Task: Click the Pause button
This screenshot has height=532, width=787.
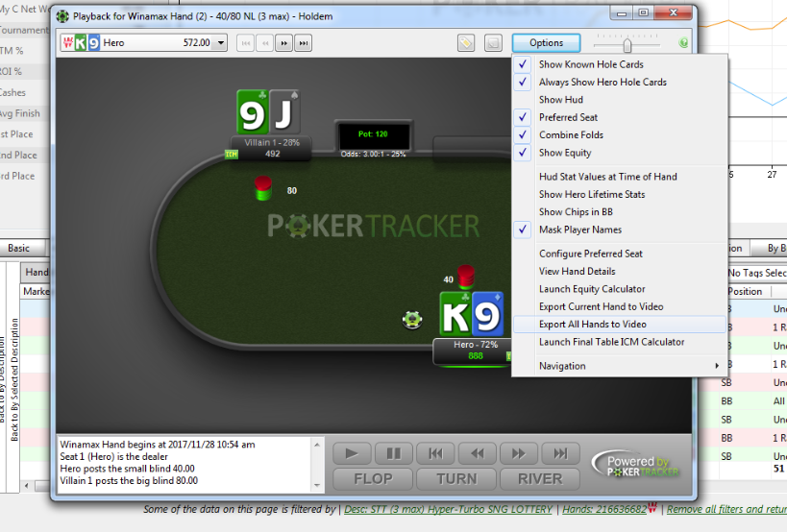Action: pyautogui.click(x=394, y=454)
